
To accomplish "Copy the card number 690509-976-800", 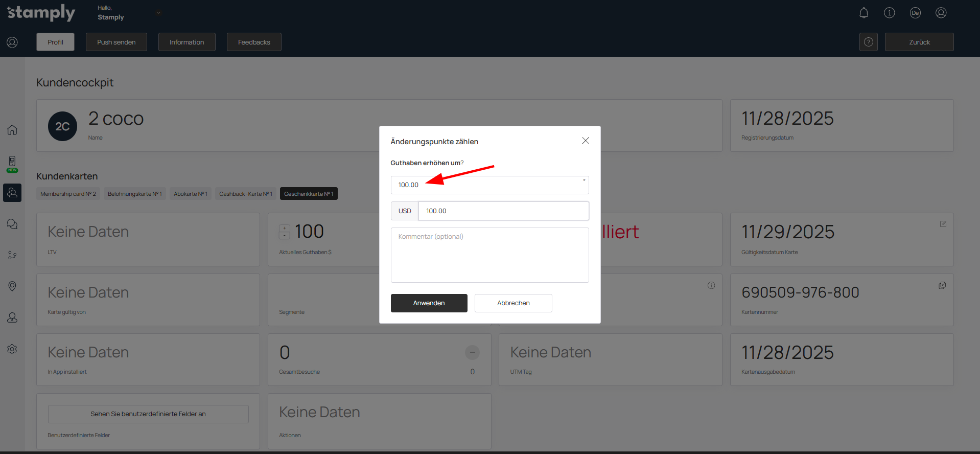I will (x=942, y=285).
